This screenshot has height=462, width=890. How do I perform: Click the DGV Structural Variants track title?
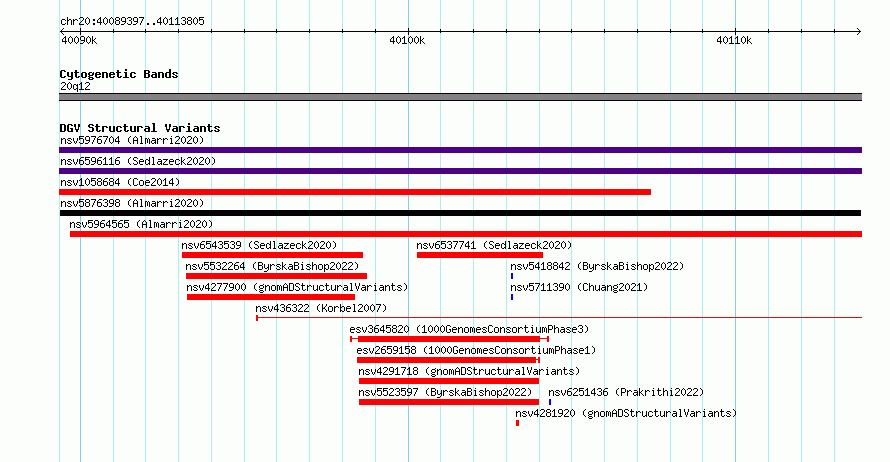pos(140,128)
